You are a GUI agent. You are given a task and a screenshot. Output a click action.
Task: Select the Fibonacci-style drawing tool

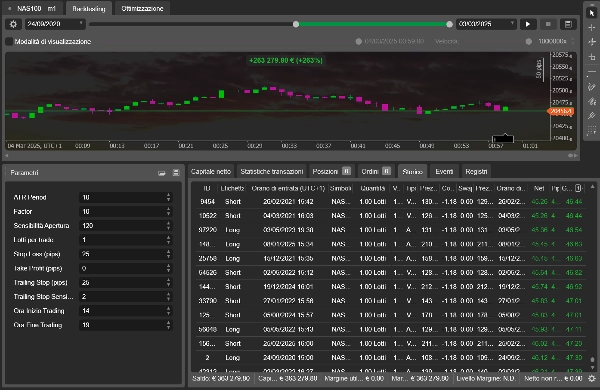pyautogui.click(x=592, y=101)
